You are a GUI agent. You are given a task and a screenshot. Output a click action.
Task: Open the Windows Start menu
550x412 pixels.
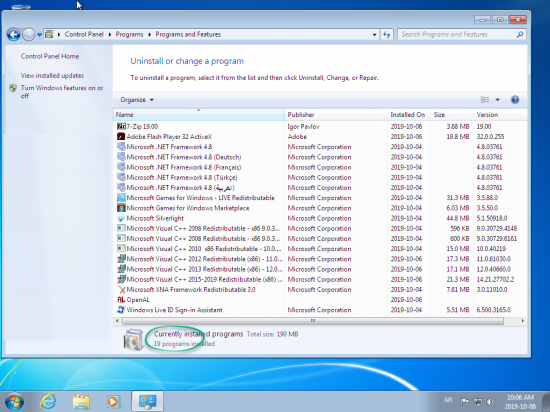pyautogui.click(x=14, y=402)
